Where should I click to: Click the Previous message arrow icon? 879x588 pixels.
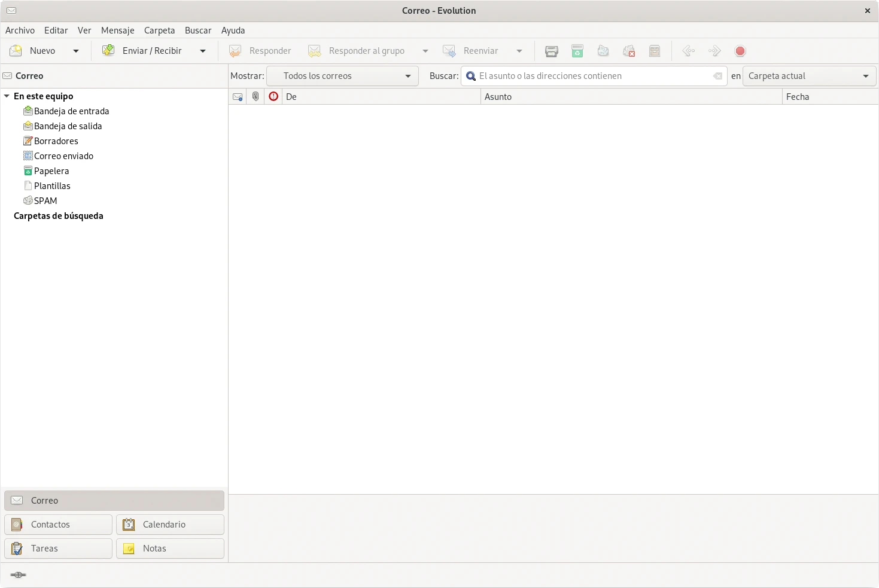coord(689,51)
